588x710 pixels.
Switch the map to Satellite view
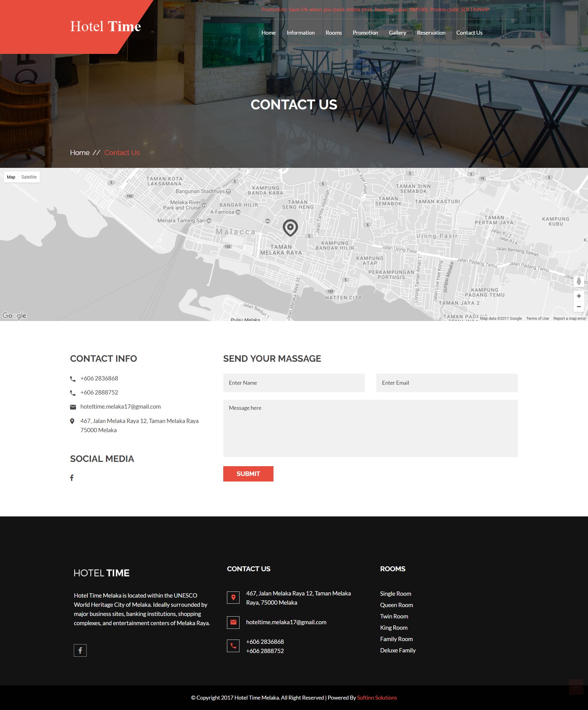(29, 177)
